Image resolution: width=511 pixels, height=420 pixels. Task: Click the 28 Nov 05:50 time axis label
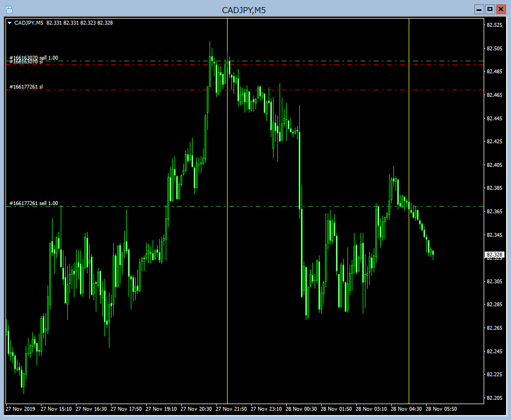coord(442,409)
